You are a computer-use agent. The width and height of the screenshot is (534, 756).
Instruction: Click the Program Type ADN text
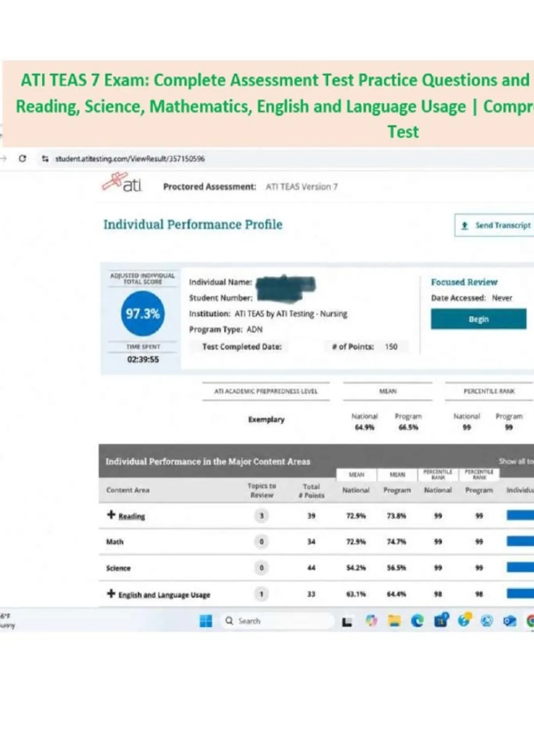pyautogui.click(x=226, y=330)
